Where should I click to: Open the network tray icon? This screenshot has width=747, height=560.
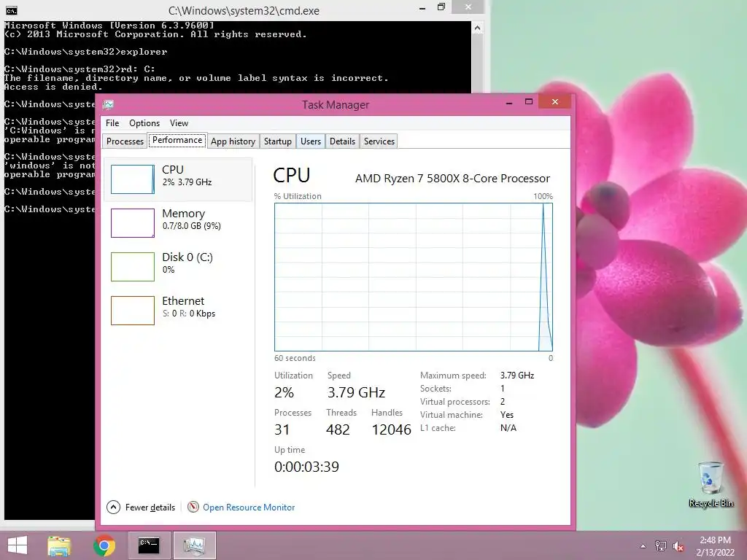(x=661, y=545)
